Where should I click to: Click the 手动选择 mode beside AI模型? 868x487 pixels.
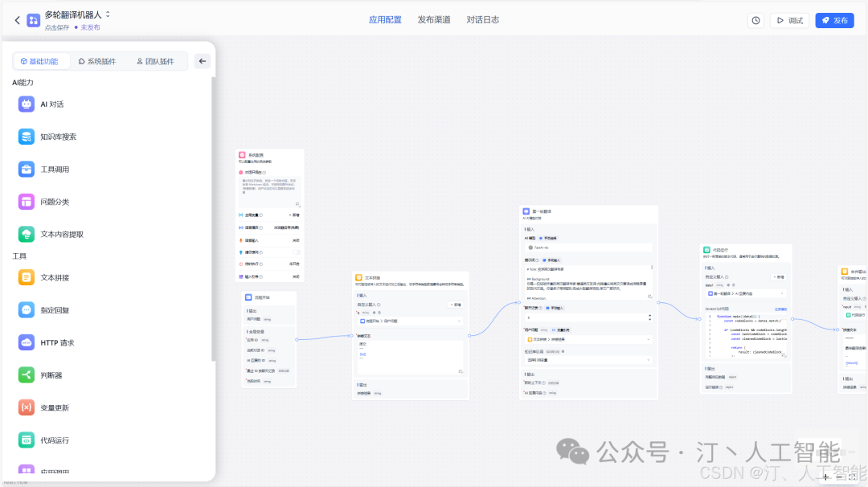pyautogui.click(x=548, y=238)
